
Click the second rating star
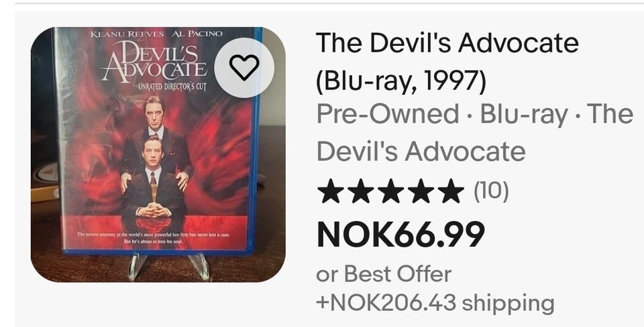(361, 191)
